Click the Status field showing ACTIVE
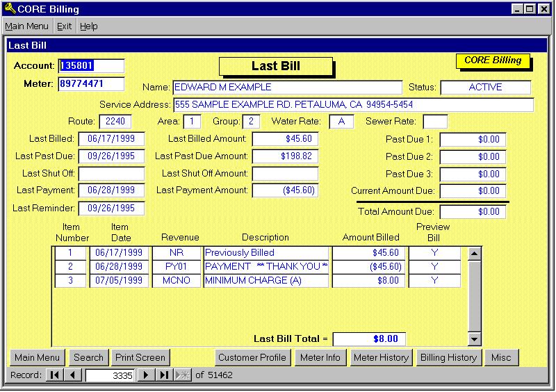The image size is (556, 392). (485, 88)
